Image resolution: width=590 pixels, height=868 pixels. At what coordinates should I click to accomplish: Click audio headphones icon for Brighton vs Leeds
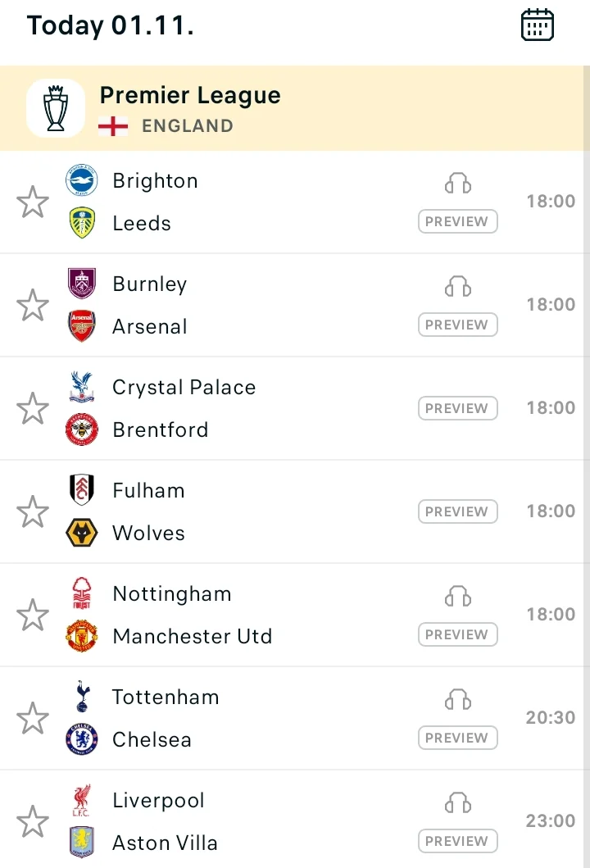(458, 184)
